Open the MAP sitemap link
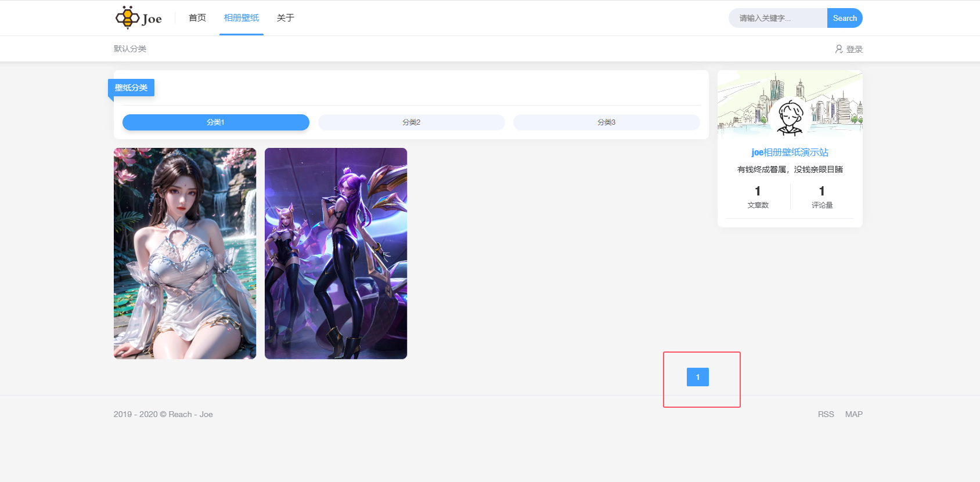 [853, 414]
